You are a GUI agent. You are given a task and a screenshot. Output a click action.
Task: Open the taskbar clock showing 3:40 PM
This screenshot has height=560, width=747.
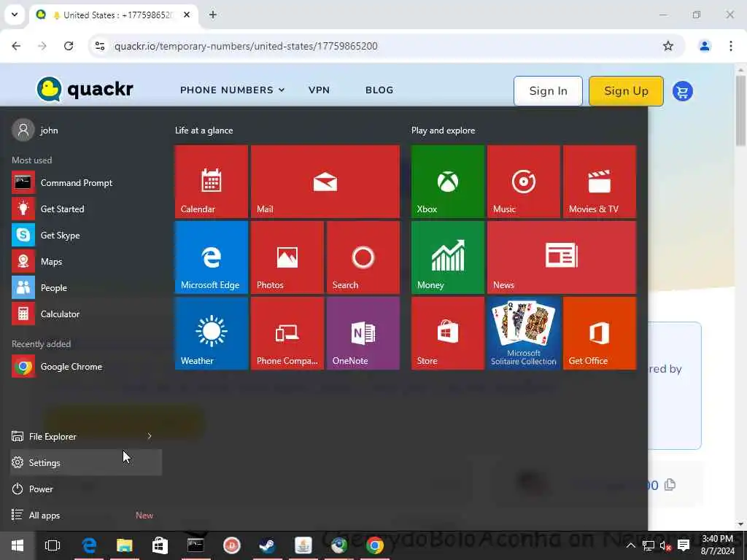coord(718,545)
